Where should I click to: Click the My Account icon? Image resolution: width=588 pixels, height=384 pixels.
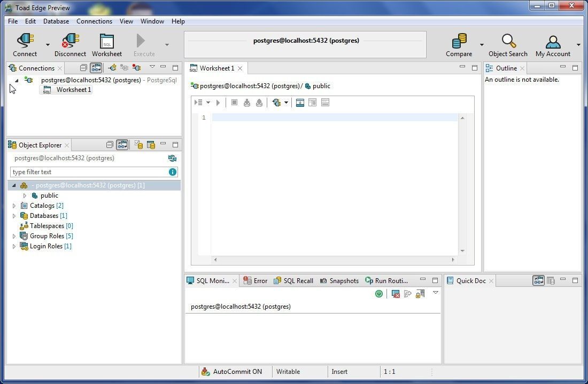553,41
